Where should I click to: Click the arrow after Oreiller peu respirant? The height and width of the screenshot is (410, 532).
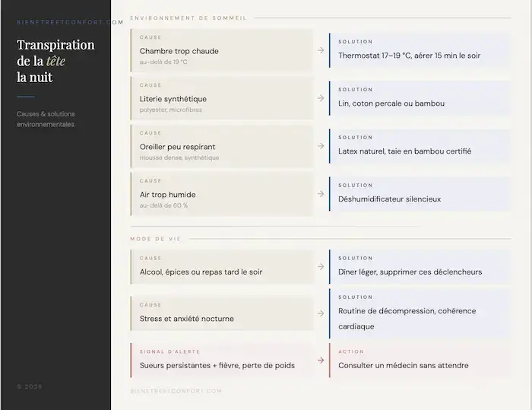[x=321, y=146]
